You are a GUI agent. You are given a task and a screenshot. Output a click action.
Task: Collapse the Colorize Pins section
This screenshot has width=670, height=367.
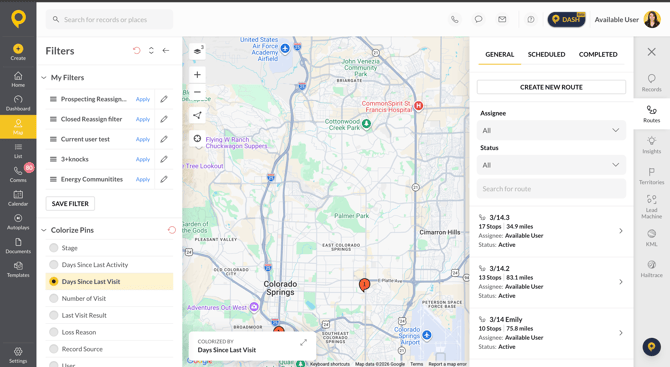pyautogui.click(x=44, y=230)
